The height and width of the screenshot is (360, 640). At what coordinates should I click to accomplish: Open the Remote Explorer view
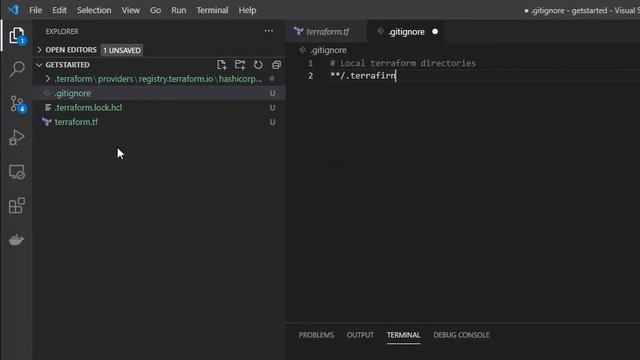tap(17, 172)
